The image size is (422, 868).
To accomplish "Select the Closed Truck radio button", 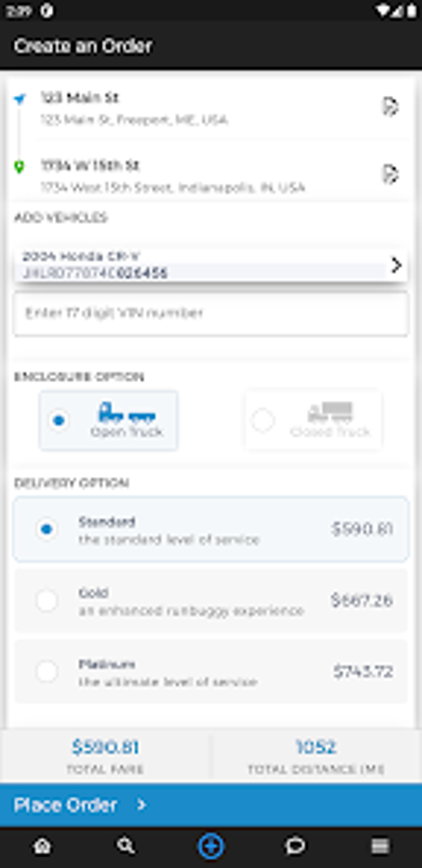I will (x=262, y=421).
